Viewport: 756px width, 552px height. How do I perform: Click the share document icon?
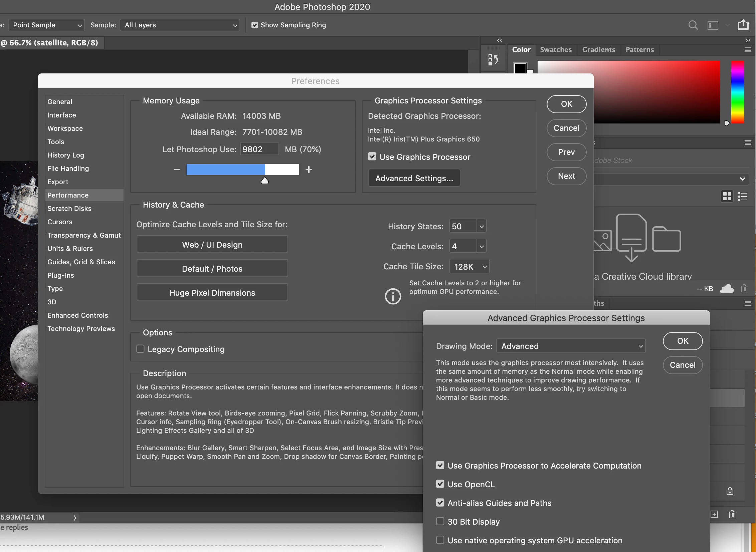tap(743, 24)
